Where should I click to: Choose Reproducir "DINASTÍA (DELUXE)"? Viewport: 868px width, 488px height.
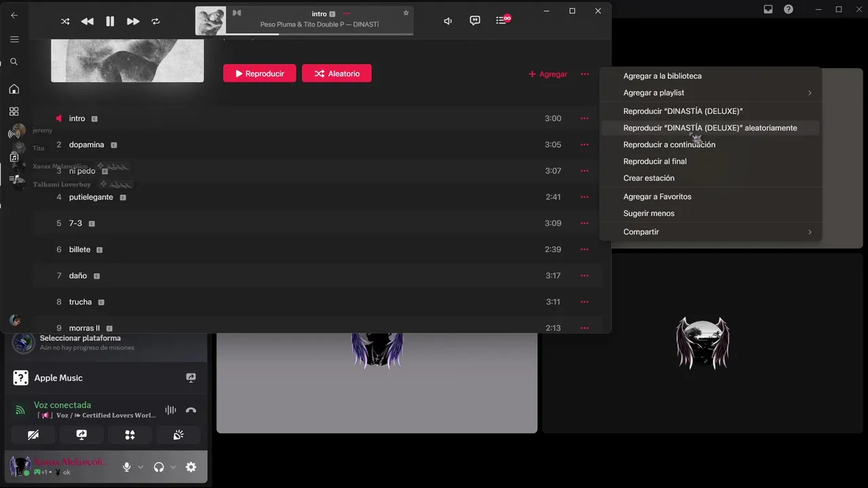click(x=711, y=111)
